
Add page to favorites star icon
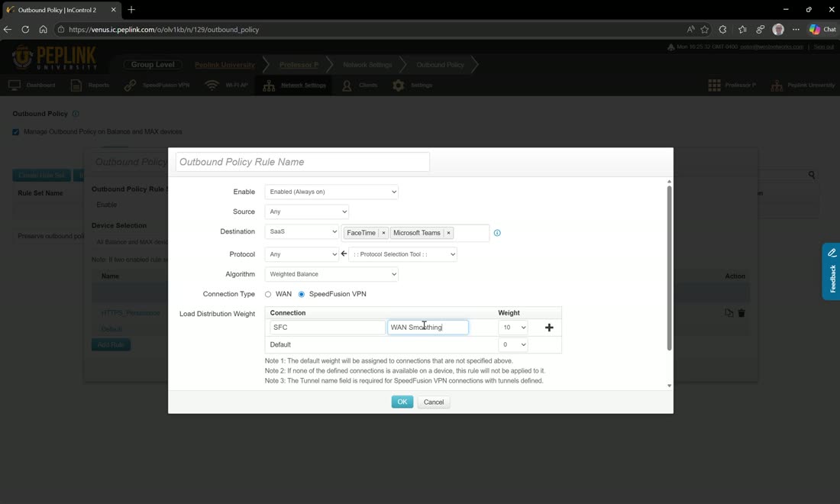pos(705,30)
